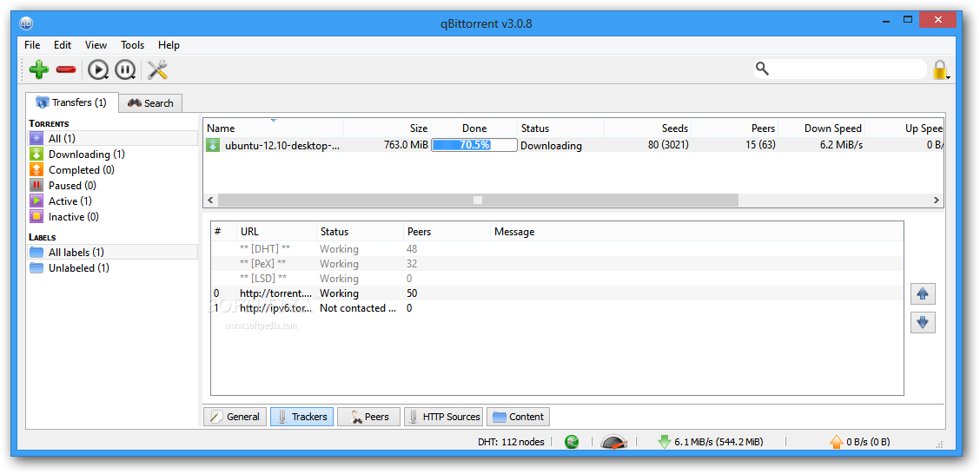Move tracker up with the up arrow button
Viewport: 980px width, 474px height.
923,293
